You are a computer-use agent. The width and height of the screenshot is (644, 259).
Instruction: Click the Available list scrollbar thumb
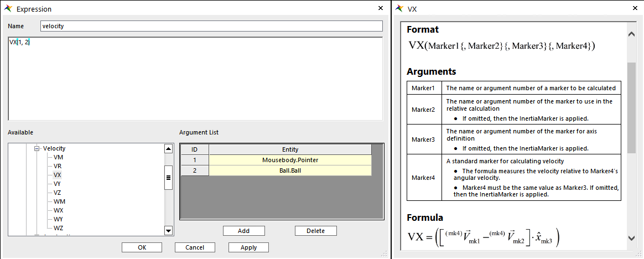(x=168, y=177)
